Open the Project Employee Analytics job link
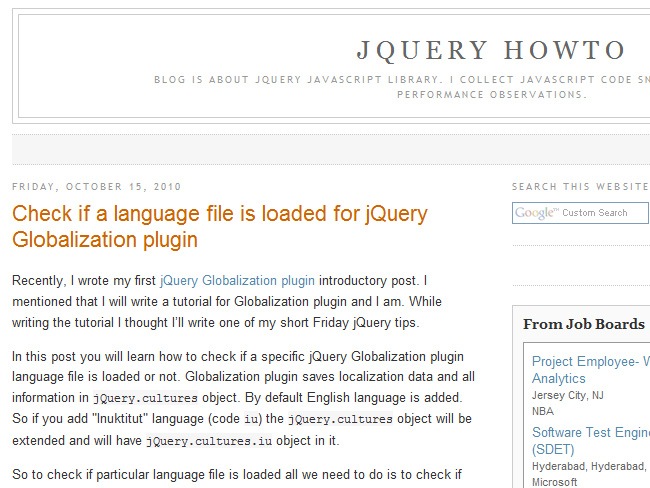This screenshot has width=650, height=488. click(x=591, y=370)
